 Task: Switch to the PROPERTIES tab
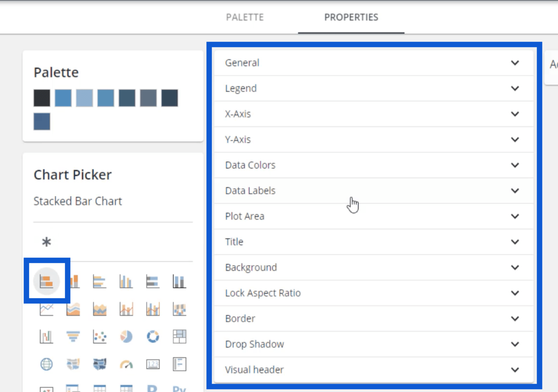click(x=351, y=17)
